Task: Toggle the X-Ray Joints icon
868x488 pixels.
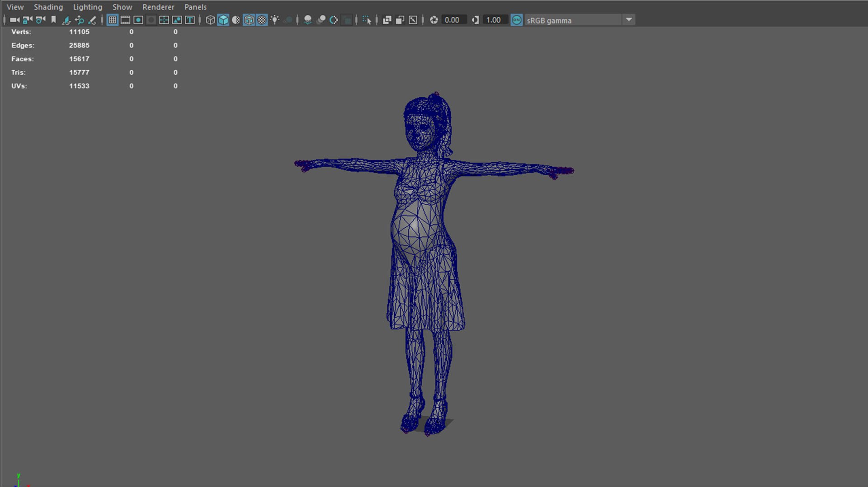Action: pyautogui.click(x=413, y=20)
